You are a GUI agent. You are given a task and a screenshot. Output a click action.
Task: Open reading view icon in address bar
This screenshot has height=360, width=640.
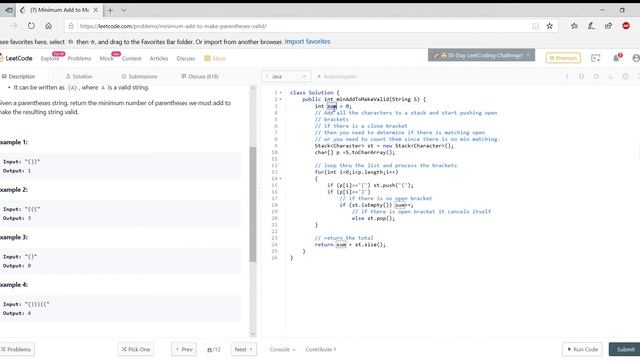pyautogui.click(x=535, y=26)
